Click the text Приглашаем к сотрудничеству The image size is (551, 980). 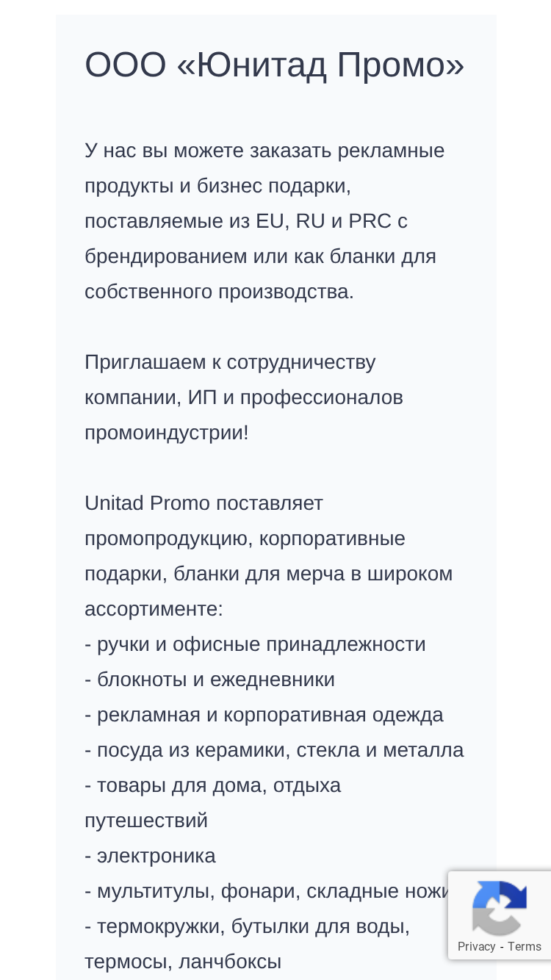coord(230,362)
